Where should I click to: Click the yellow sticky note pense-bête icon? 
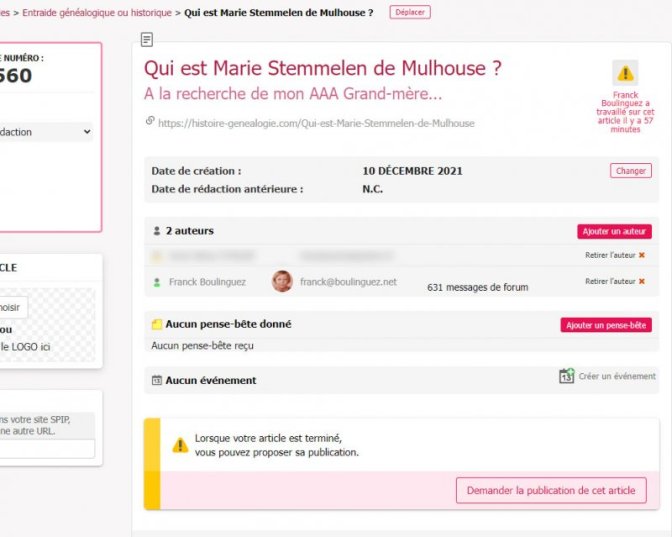157,324
